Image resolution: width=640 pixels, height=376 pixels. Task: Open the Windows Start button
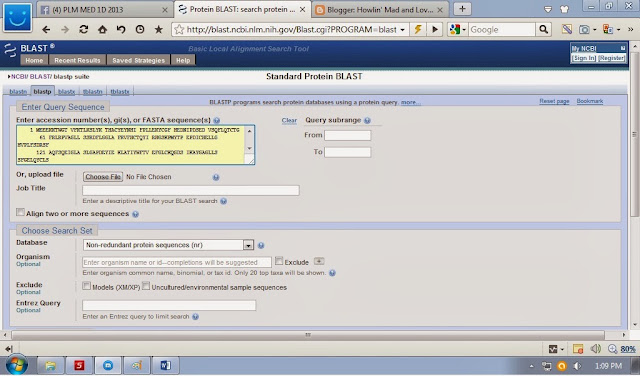tap(17, 365)
